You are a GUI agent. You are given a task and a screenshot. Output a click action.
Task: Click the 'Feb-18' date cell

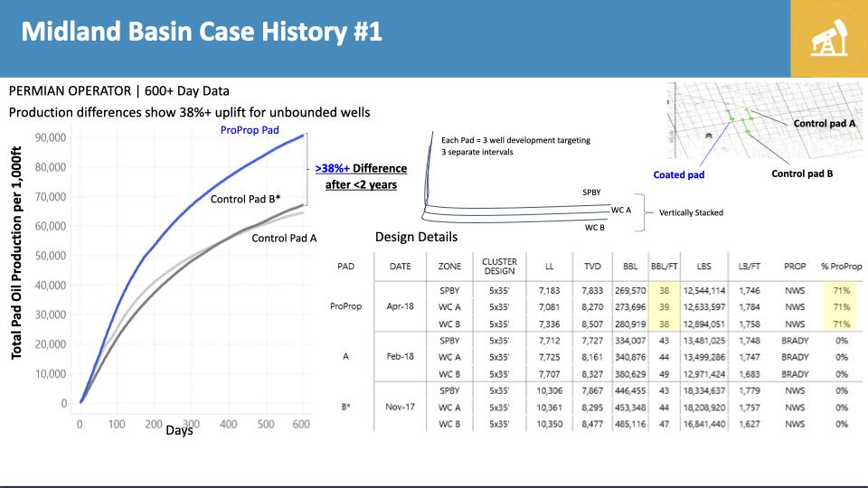[x=401, y=356]
